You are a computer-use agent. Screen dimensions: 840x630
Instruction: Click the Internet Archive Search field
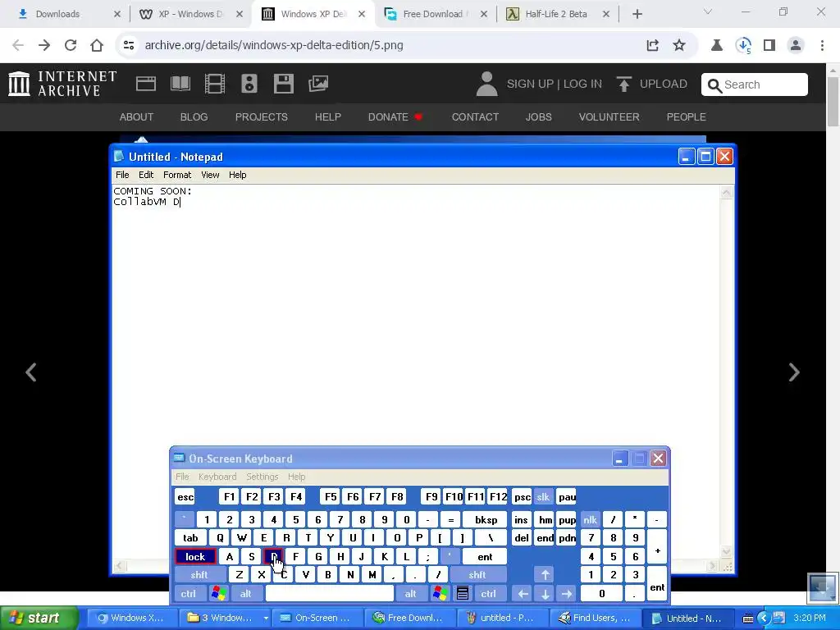755,84
